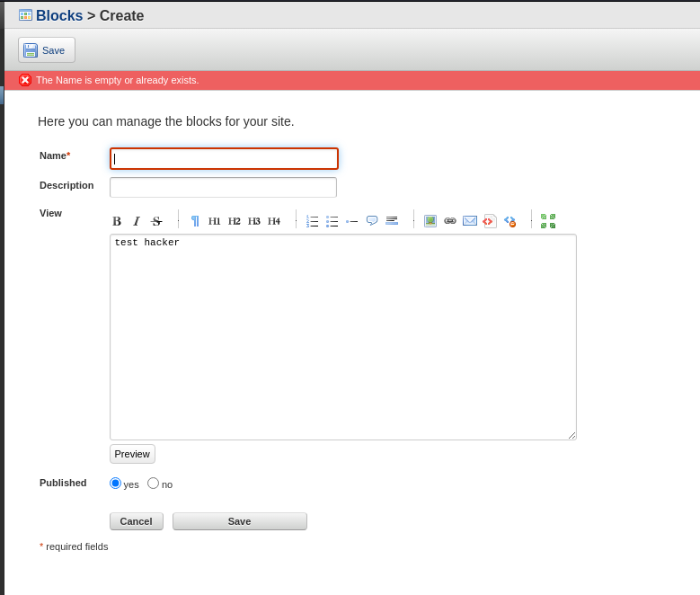Insert an email link with envelope icon
The width and height of the screenshot is (700, 595).
(x=470, y=221)
